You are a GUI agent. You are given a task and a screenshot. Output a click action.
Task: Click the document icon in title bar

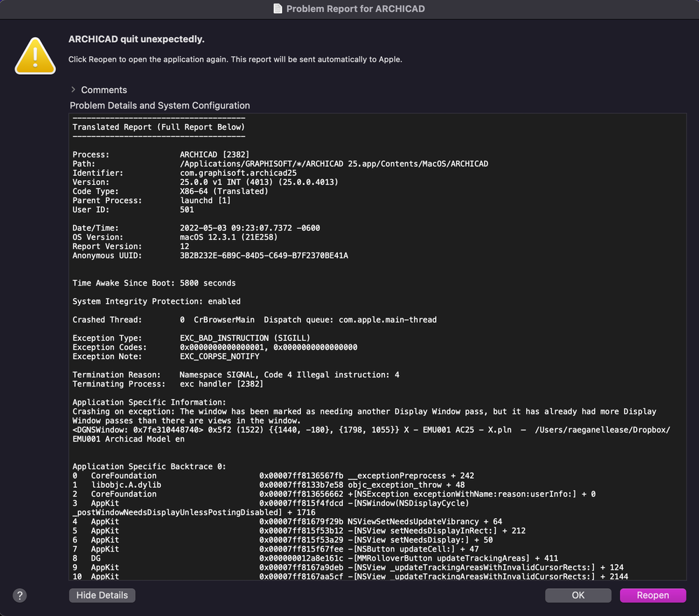(x=278, y=8)
